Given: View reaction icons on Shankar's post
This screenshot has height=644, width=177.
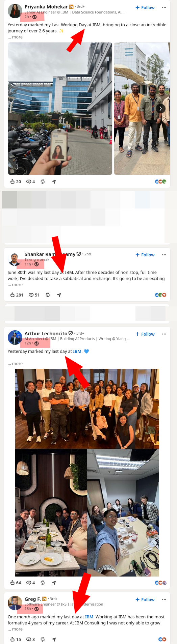Looking at the screenshot, I should (160, 295).
